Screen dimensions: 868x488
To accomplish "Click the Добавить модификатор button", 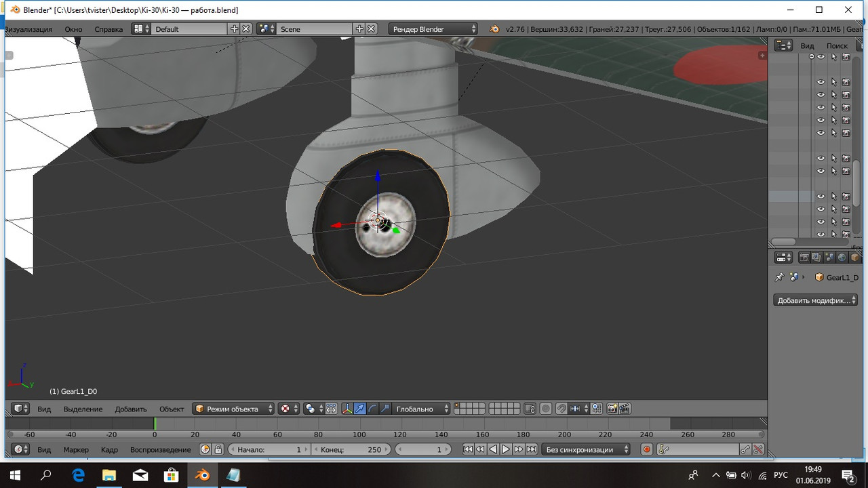I will point(816,300).
